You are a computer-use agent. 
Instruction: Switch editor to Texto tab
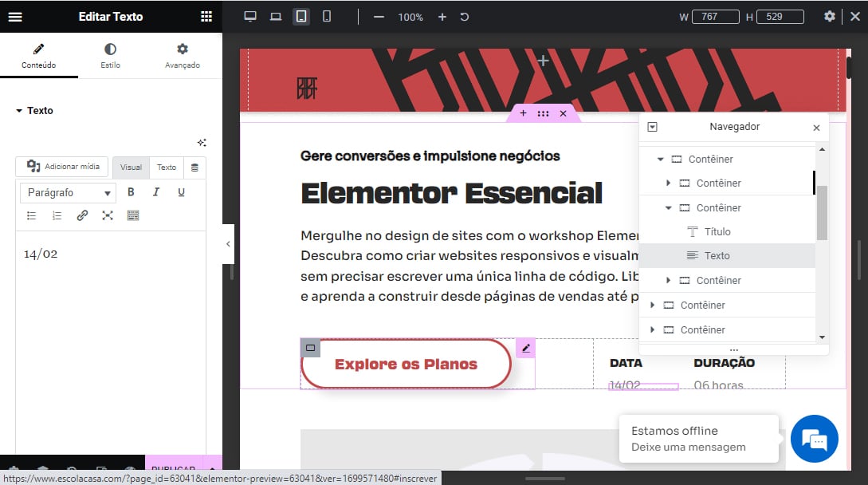[166, 168]
